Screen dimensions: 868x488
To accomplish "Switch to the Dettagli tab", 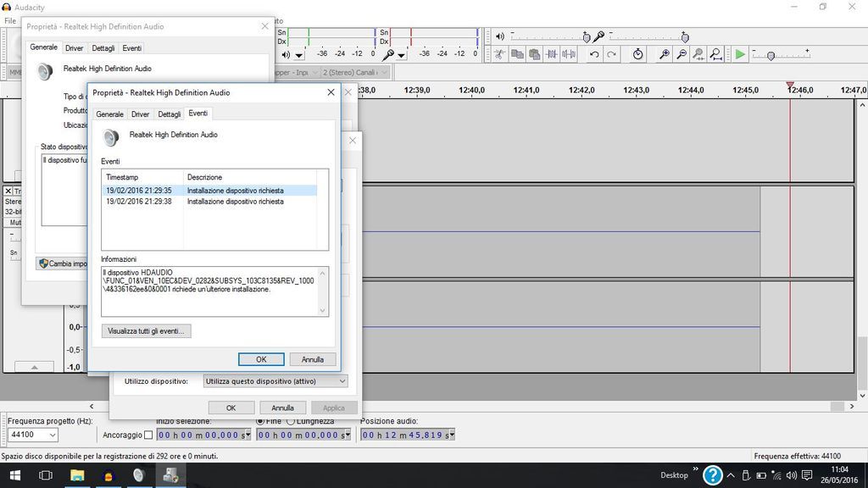I will click(170, 114).
